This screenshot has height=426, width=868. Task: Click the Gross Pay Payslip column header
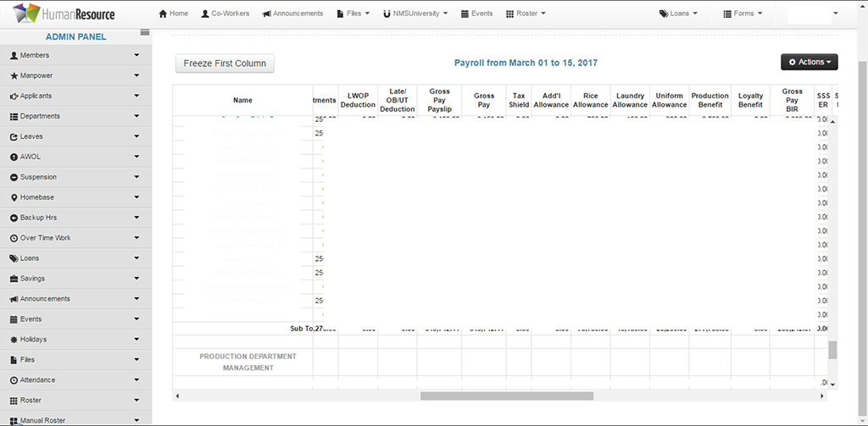point(439,100)
